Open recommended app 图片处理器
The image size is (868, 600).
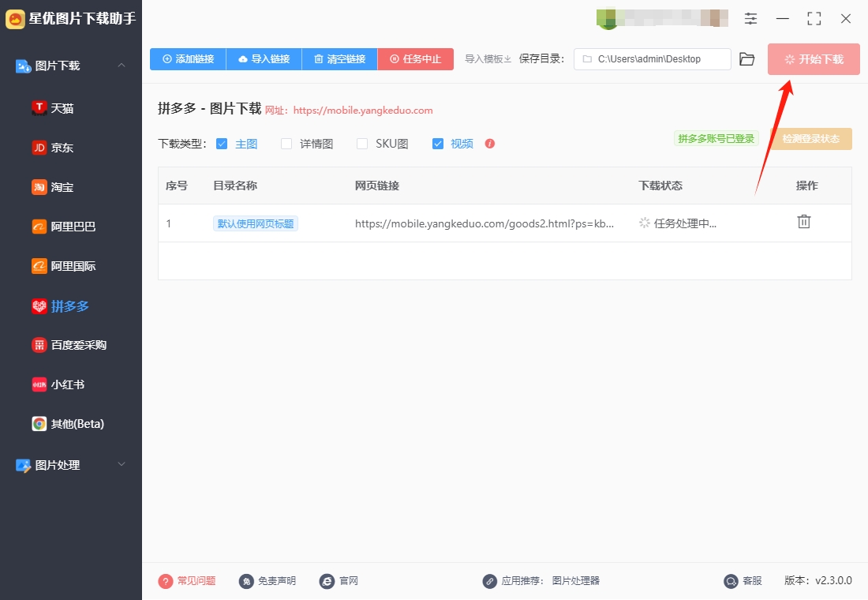(576, 580)
